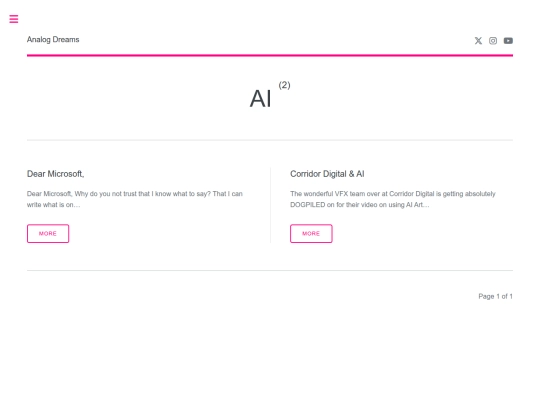
Task: Click the 'write what is on…' excerpt line
Action: click(53, 205)
